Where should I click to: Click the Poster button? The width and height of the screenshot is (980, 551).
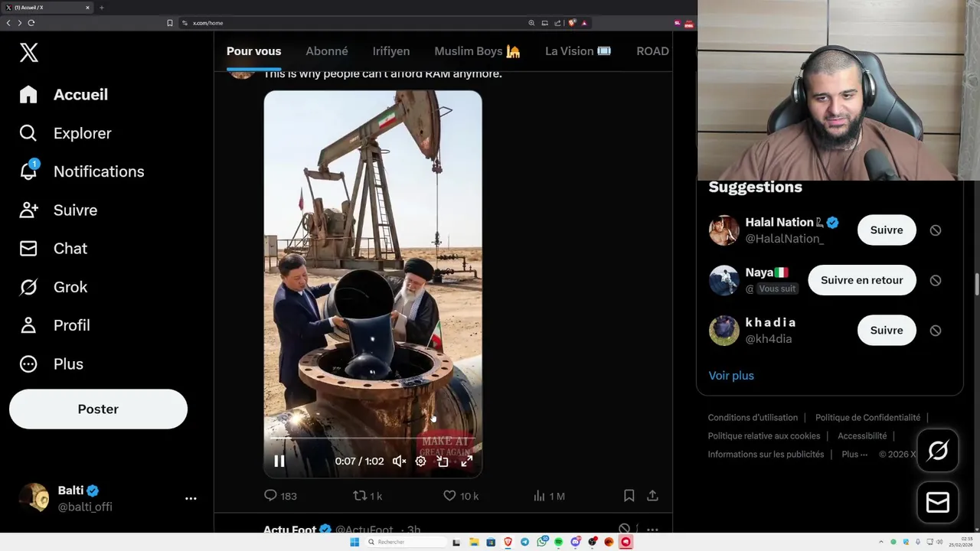[x=98, y=409]
